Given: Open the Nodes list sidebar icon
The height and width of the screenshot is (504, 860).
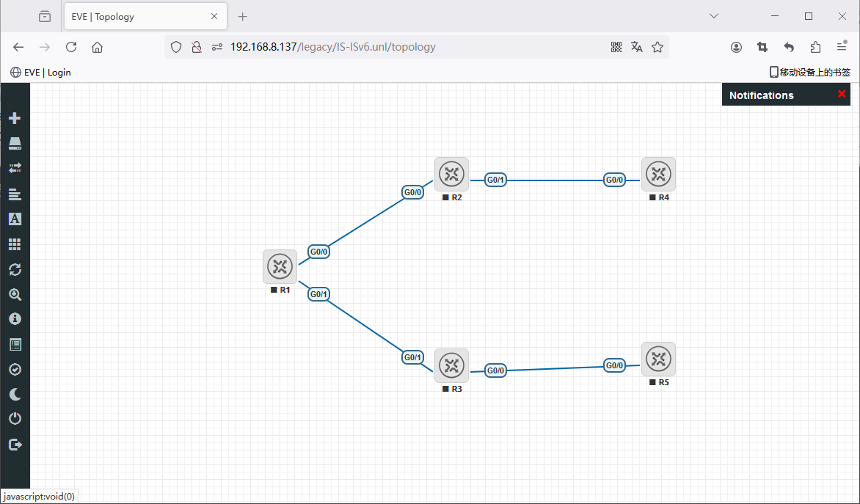Looking at the screenshot, I should coord(15,143).
